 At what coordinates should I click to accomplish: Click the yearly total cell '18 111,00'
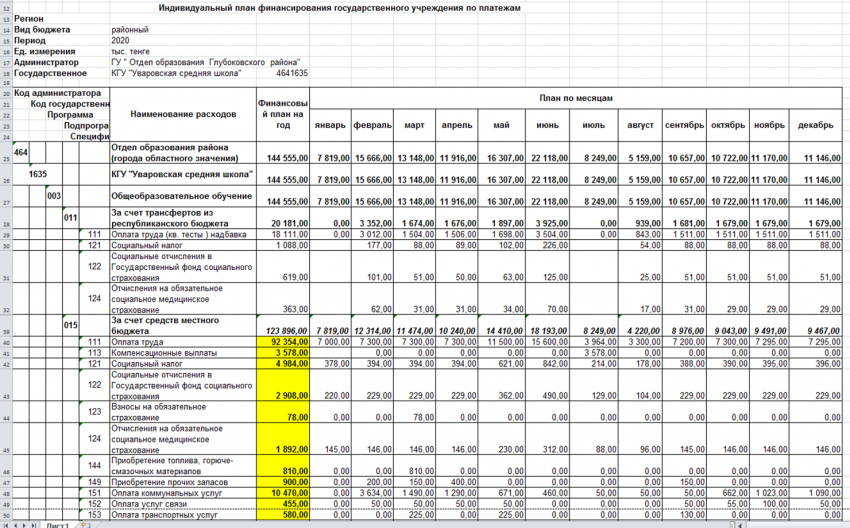(x=282, y=234)
